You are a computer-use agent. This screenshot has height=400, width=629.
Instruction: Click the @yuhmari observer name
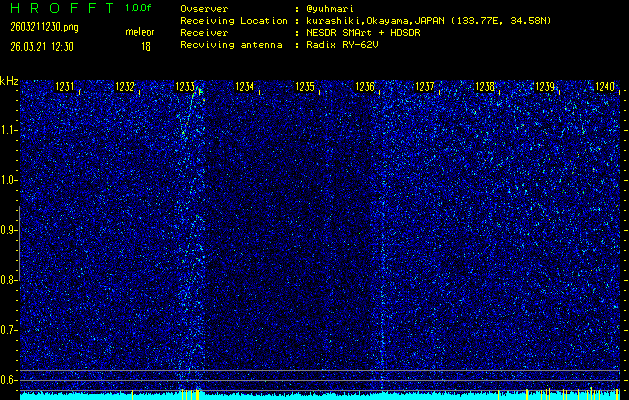coord(331,8)
